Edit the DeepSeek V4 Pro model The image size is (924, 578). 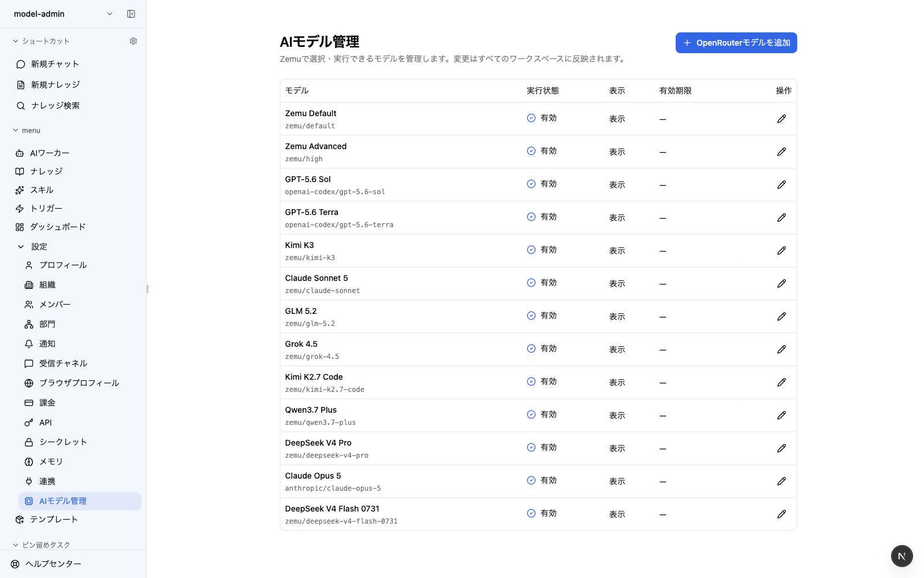pos(781,448)
